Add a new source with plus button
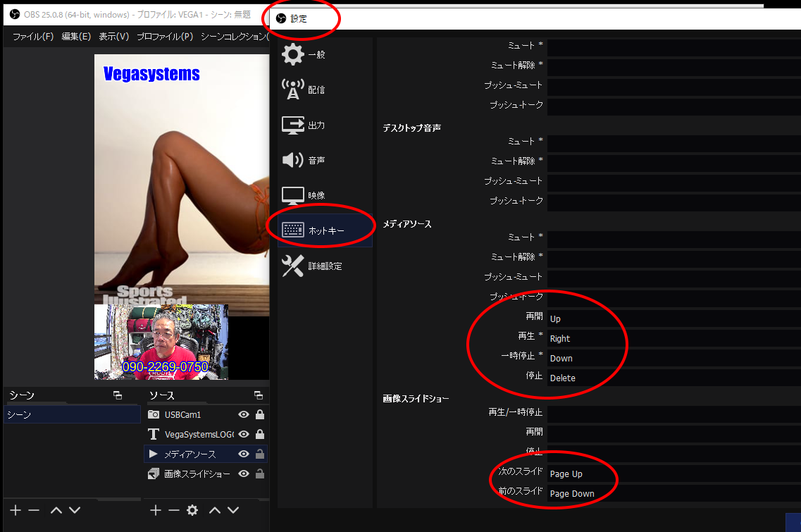Image resolution: width=801 pixels, height=532 pixels. pyautogui.click(x=156, y=510)
